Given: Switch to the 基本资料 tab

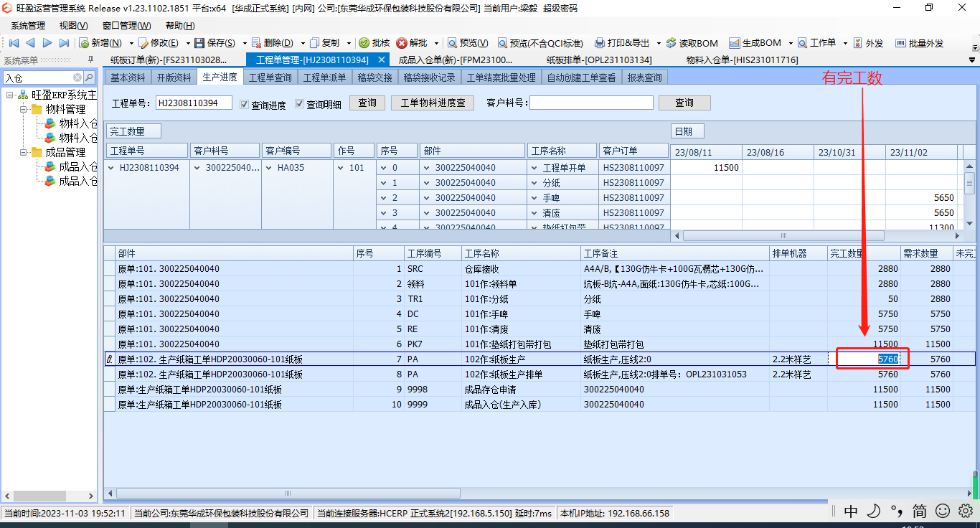Looking at the screenshot, I should [x=128, y=77].
